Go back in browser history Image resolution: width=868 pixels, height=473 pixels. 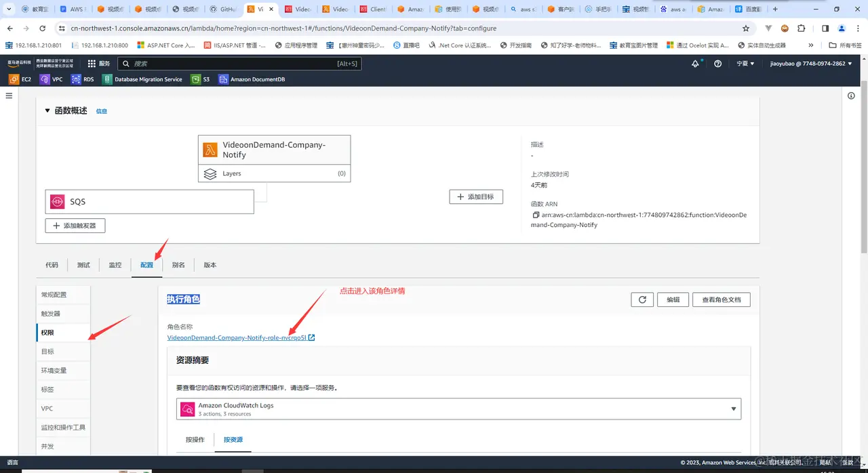(x=10, y=28)
